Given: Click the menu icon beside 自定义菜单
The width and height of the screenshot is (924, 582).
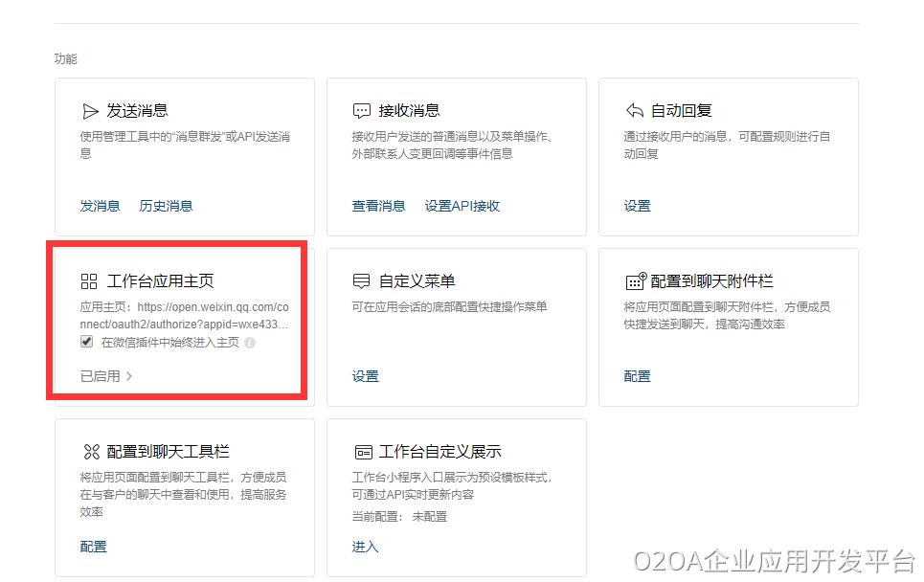Looking at the screenshot, I should tap(361, 281).
